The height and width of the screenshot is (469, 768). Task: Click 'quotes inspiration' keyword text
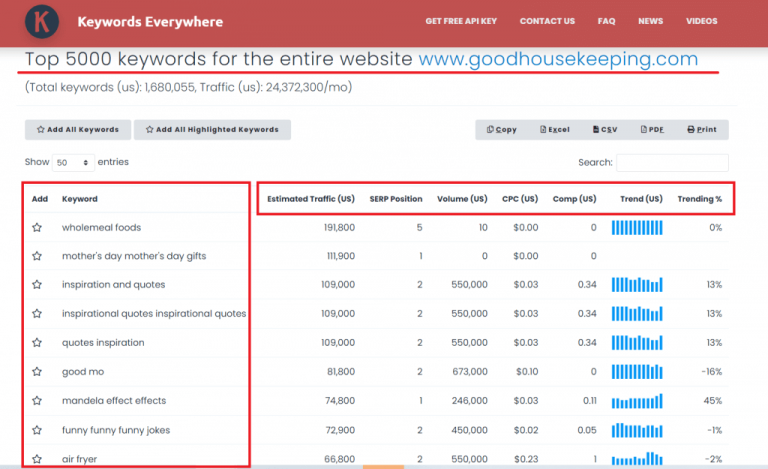coord(103,343)
